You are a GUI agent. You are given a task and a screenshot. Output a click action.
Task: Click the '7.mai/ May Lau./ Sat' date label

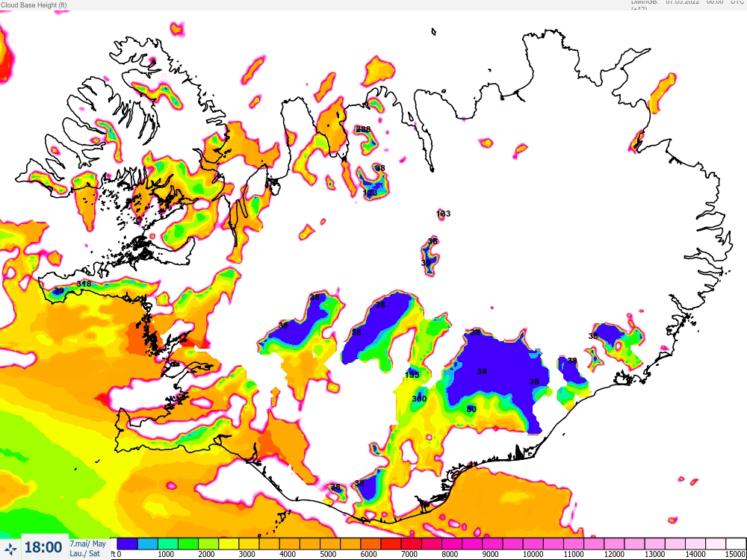(x=88, y=548)
